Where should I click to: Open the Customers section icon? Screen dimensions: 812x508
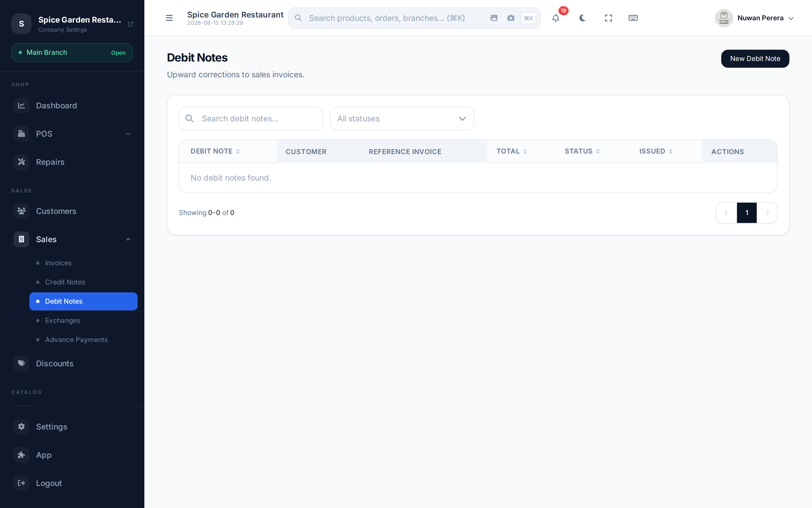[21, 211]
